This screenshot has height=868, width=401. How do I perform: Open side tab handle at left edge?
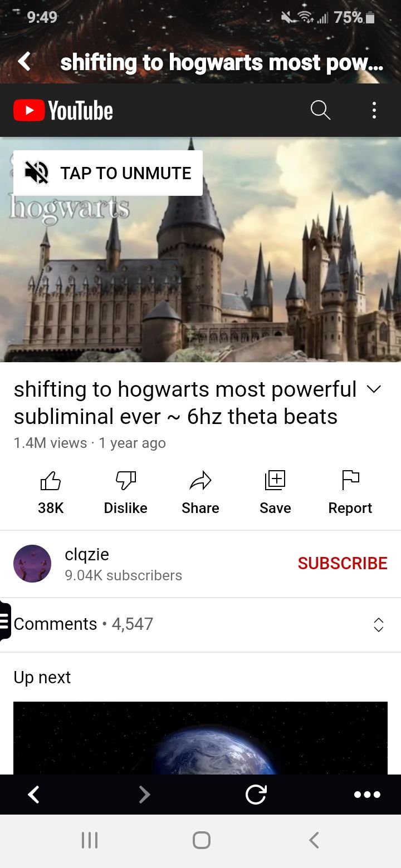[x=5, y=622]
